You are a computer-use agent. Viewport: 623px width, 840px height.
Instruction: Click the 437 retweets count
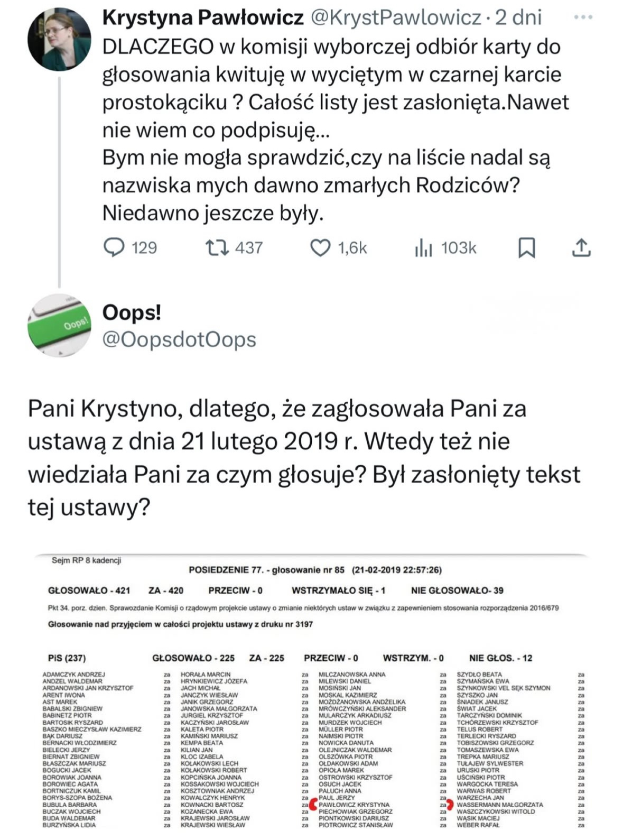249,247
